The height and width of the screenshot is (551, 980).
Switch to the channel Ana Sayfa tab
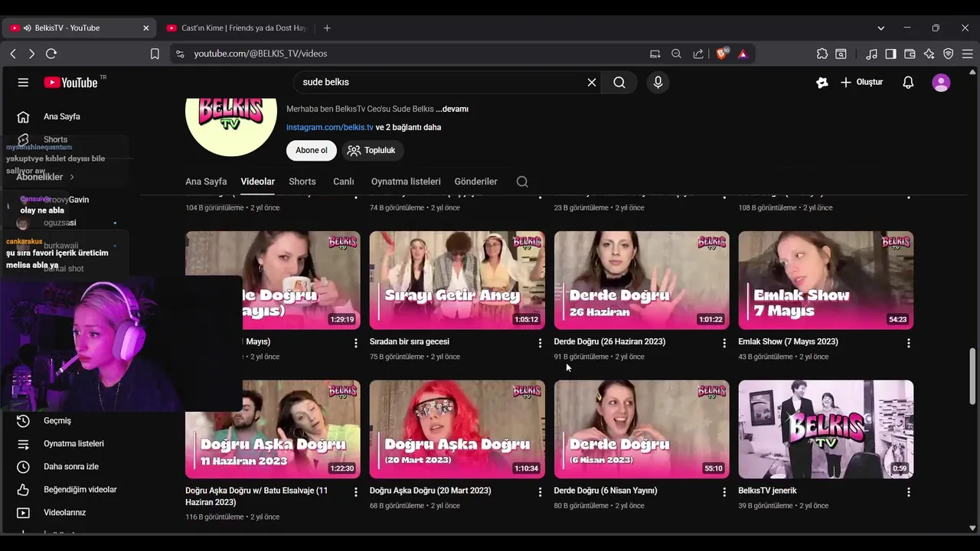pyautogui.click(x=206, y=181)
